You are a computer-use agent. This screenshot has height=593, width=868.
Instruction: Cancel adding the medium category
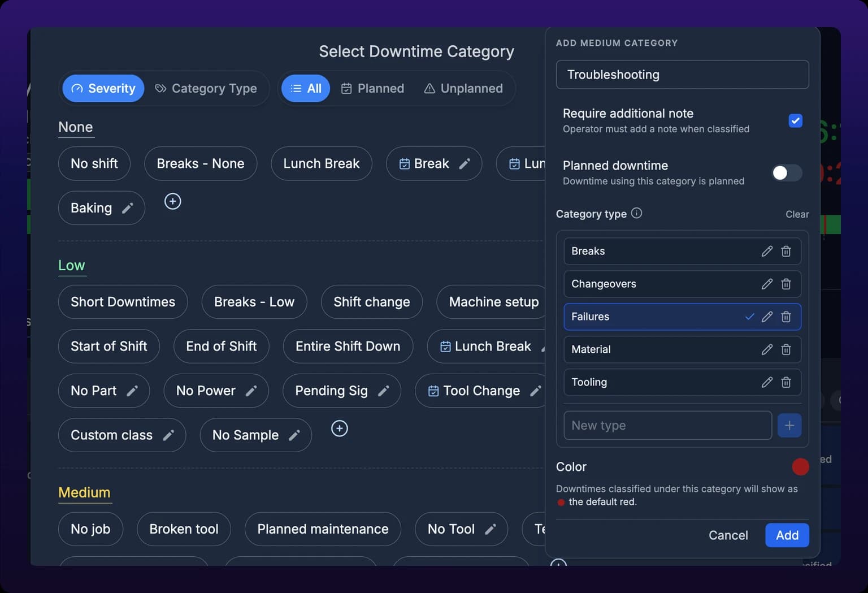click(x=728, y=535)
